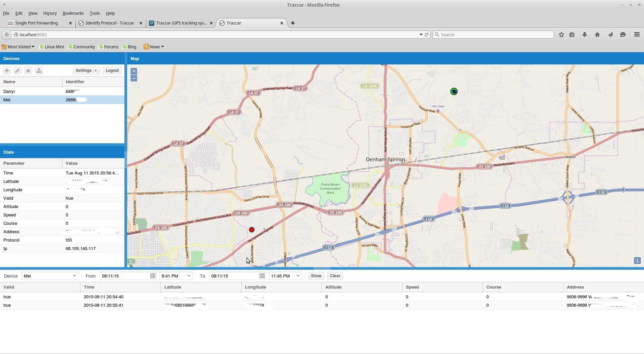Click the Firefox Search box
The width and height of the screenshot is (644, 354).
pyautogui.click(x=493, y=35)
